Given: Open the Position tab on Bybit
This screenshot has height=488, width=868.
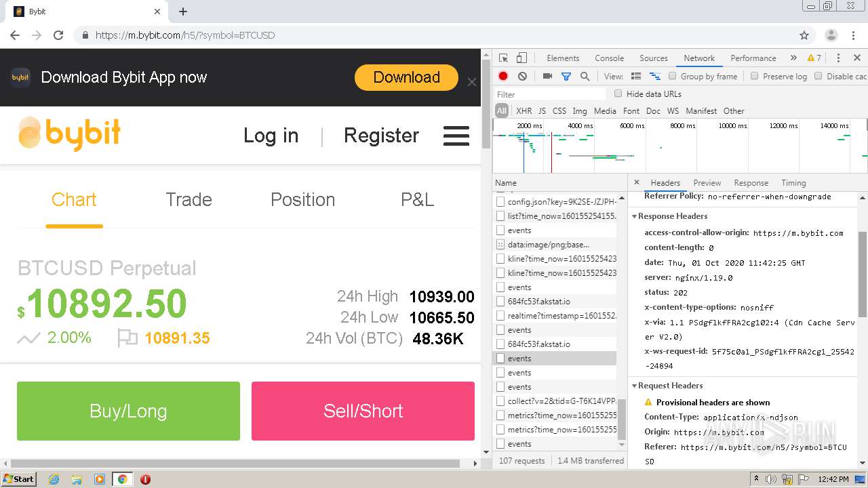Looking at the screenshot, I should point(302,200).
